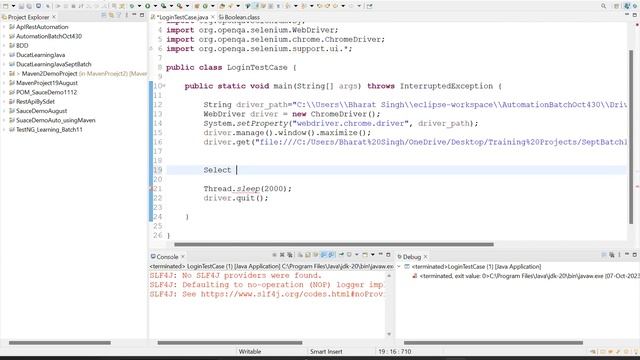The height and width of the screenshot is (360, 640).
Task: Toggle Show Console on standard error change
Action: [331, 255]
